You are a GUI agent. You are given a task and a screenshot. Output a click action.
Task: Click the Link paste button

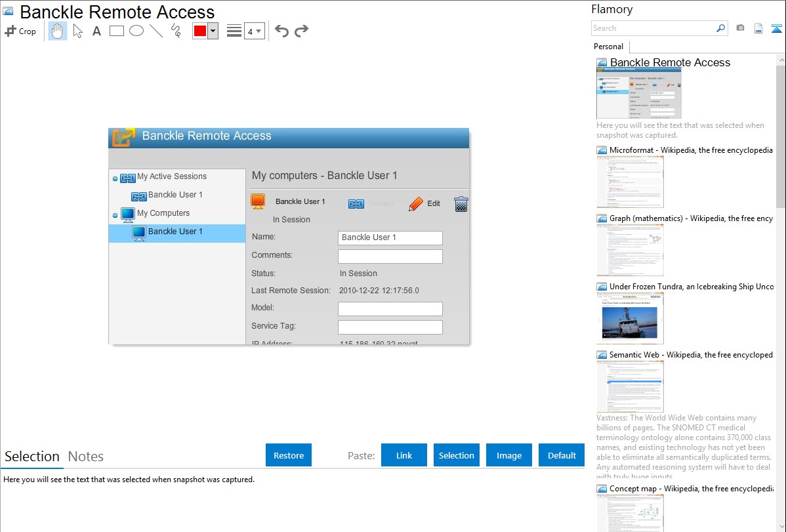pyautogui.click(x=404, y=455)
